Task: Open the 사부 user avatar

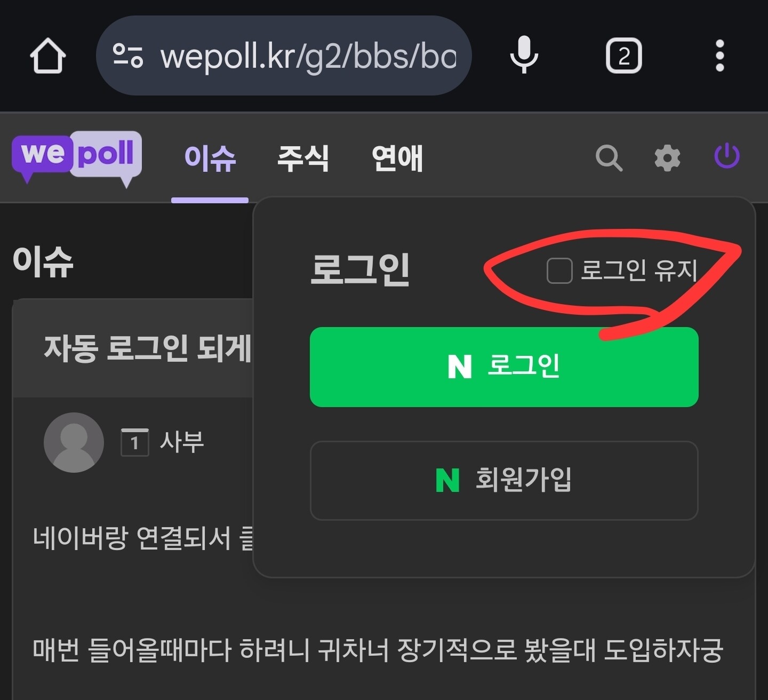Action: pyautogui.click(x=74, y=442)
